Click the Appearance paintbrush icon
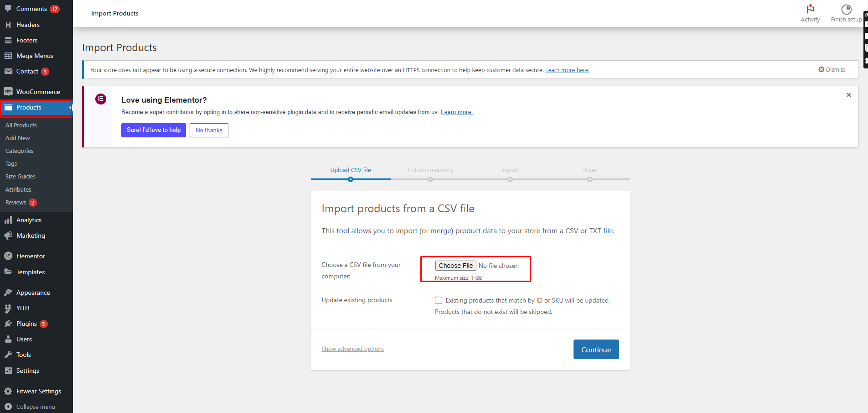The image size is (868, 413). point(8,293)
